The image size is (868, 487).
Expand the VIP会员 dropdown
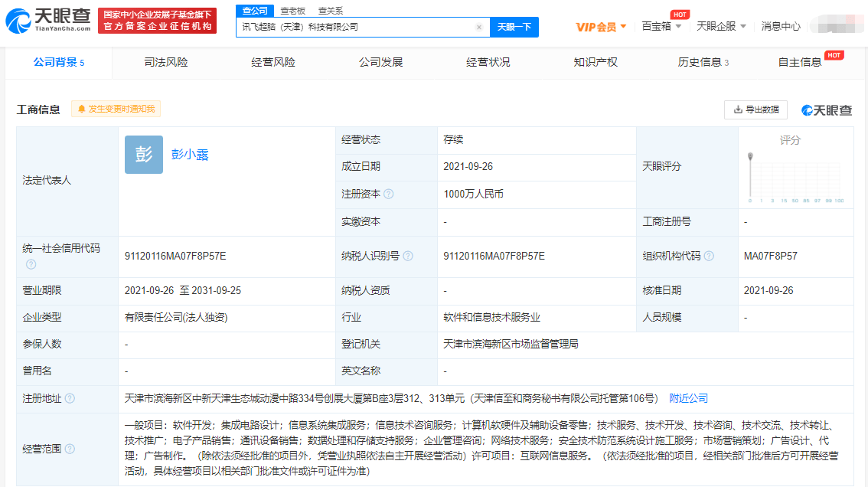tap(601, 27)
